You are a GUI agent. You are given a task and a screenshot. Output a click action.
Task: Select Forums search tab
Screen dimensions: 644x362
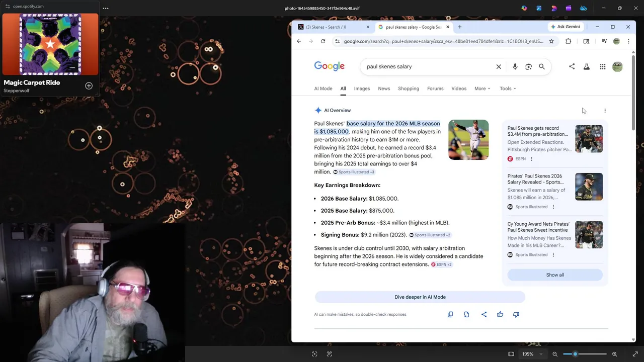coord(435,88)
